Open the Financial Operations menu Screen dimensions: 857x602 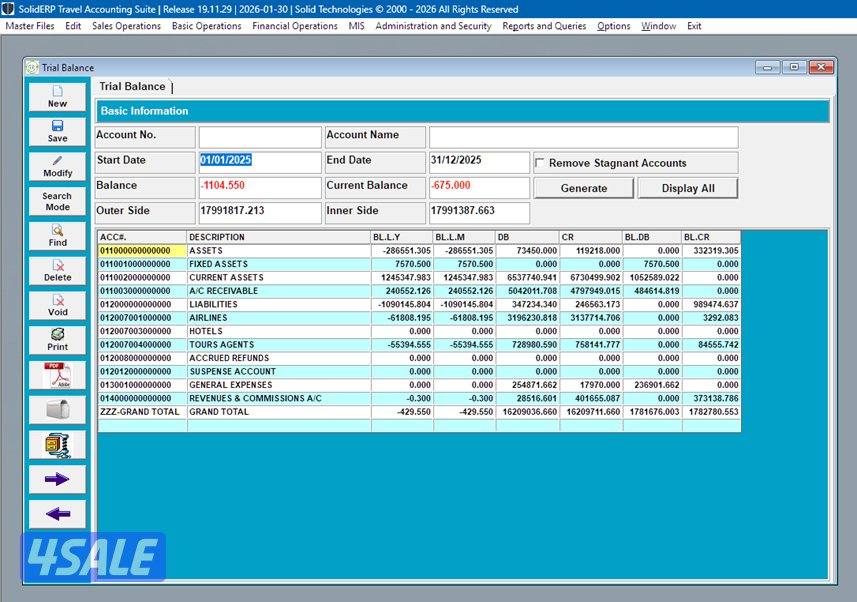click(x=294, y=26)
